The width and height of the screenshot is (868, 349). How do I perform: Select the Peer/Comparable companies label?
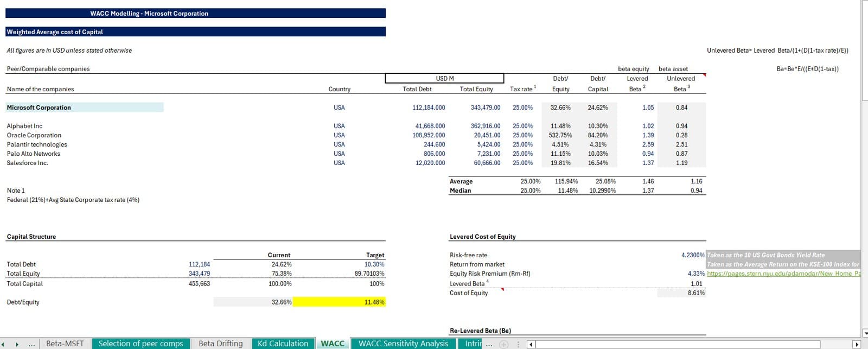[x=48, y=69]
